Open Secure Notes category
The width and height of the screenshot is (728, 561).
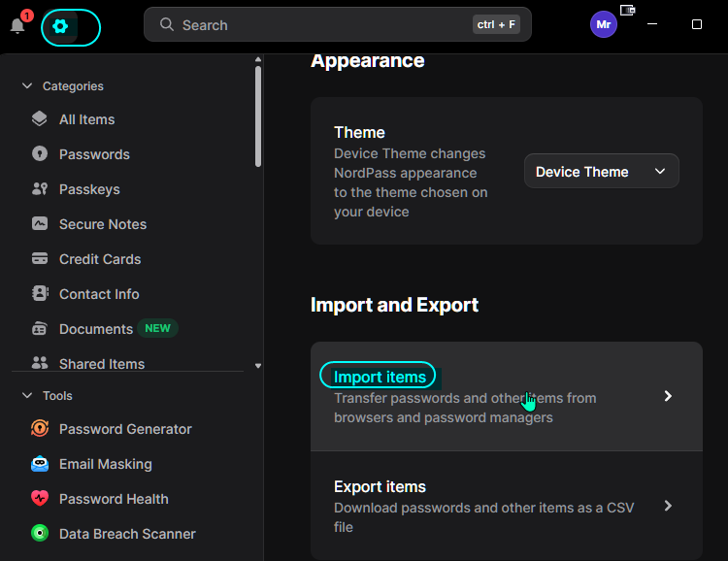[x=103, y=224]
